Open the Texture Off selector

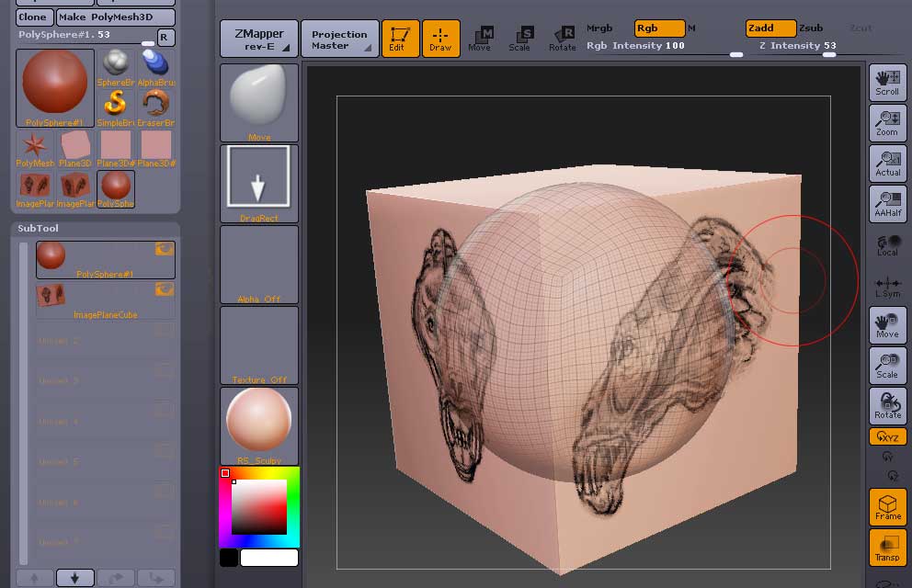tap(259, 345)
